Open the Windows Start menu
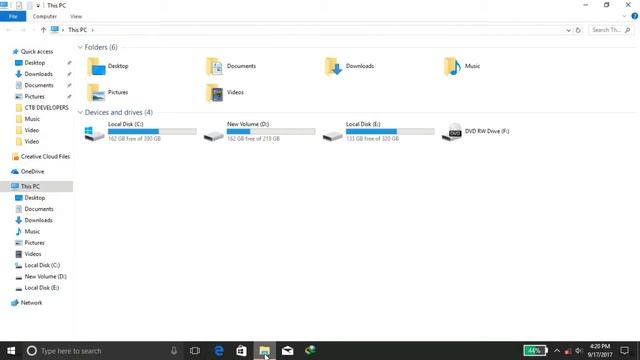 (x=11, y=351)
